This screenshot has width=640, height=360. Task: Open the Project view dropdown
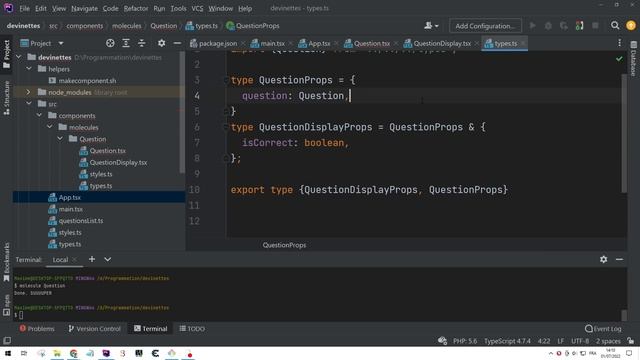(42, 43)
